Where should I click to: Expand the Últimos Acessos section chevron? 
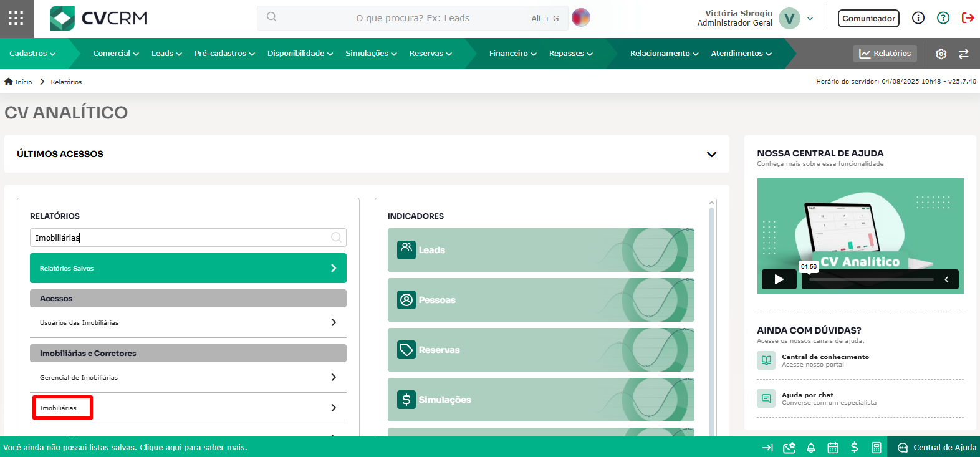point(711,154)
